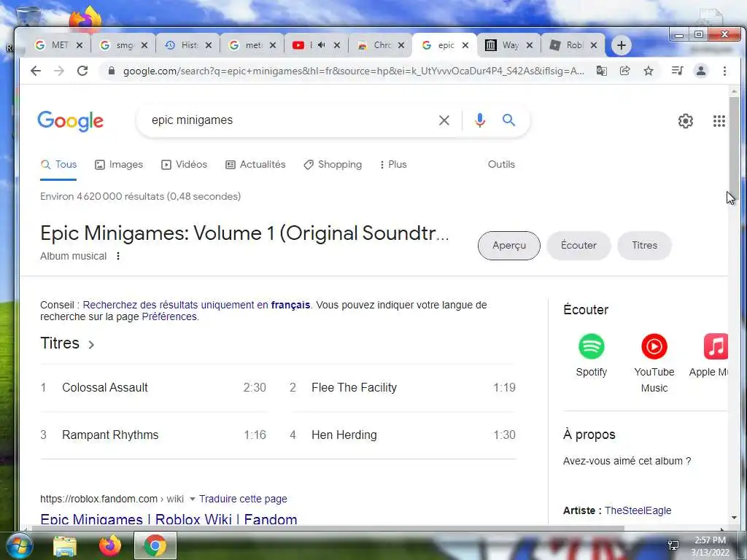Select the Rampant Rhythms track
The width and height of the screenshot is (747, 560).
click(153, 435)
